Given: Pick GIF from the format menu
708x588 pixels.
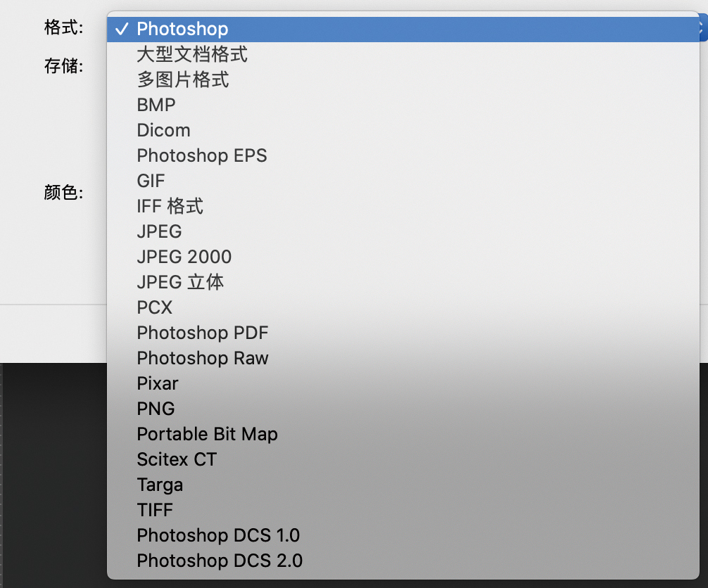Looking at the screenshot, I should coord(403,181).
